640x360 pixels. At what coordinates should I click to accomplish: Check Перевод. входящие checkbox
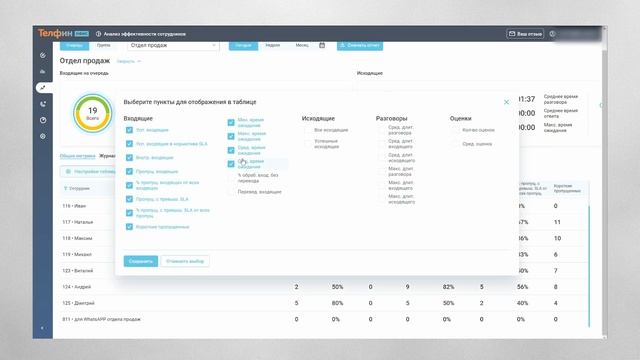click(x=231, y=191)
